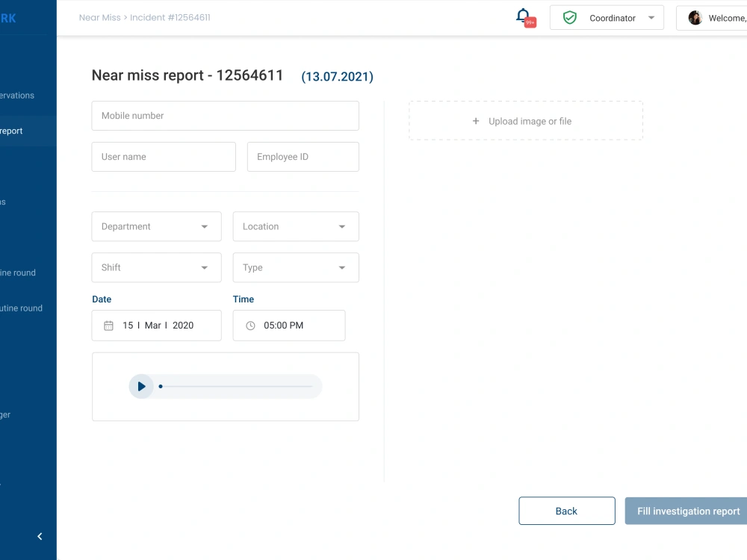
Task: Open the Department dropdown
Action: click(x=204, y=226)
